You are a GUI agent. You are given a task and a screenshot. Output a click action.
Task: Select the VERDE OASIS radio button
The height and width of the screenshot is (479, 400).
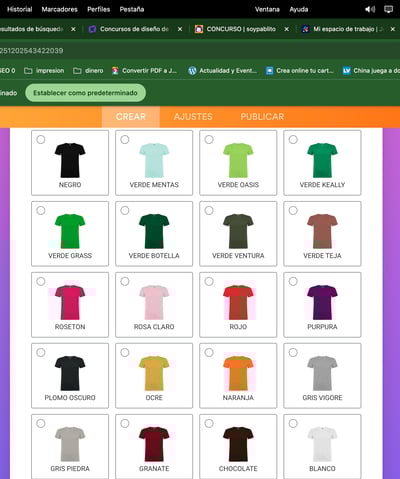pyautogui.click(x=209, y=139)
